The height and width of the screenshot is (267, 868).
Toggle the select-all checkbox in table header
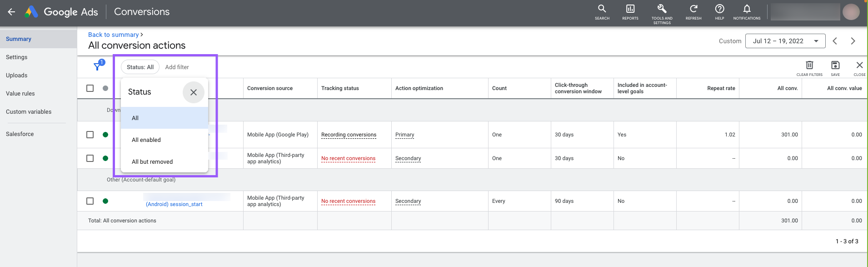click(90, 88)
